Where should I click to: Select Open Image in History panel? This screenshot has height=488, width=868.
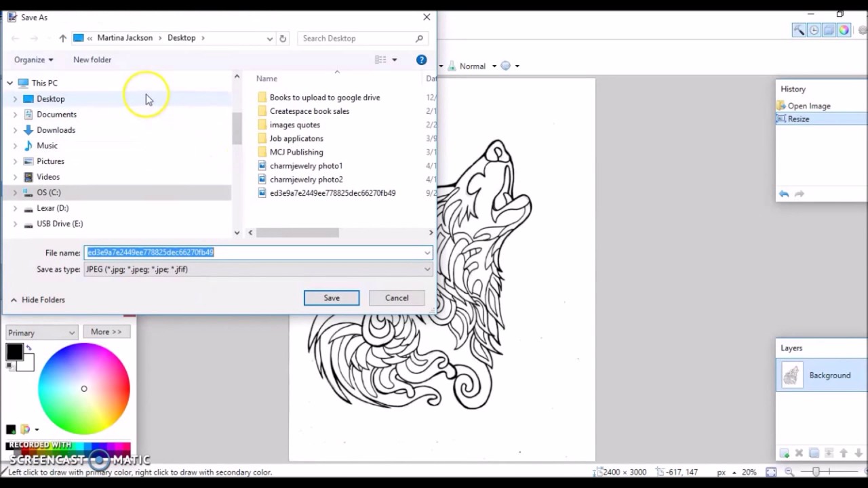809,106
